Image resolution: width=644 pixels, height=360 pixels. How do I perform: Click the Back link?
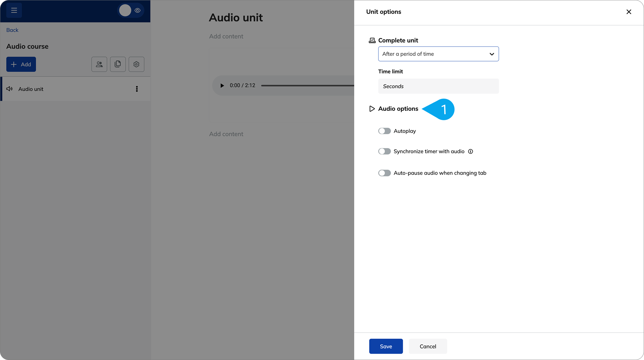coord(12,30)
